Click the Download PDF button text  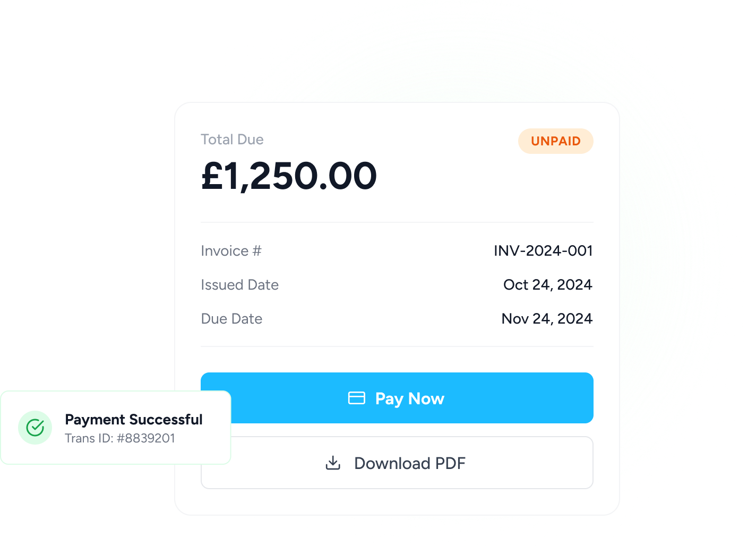409,463
